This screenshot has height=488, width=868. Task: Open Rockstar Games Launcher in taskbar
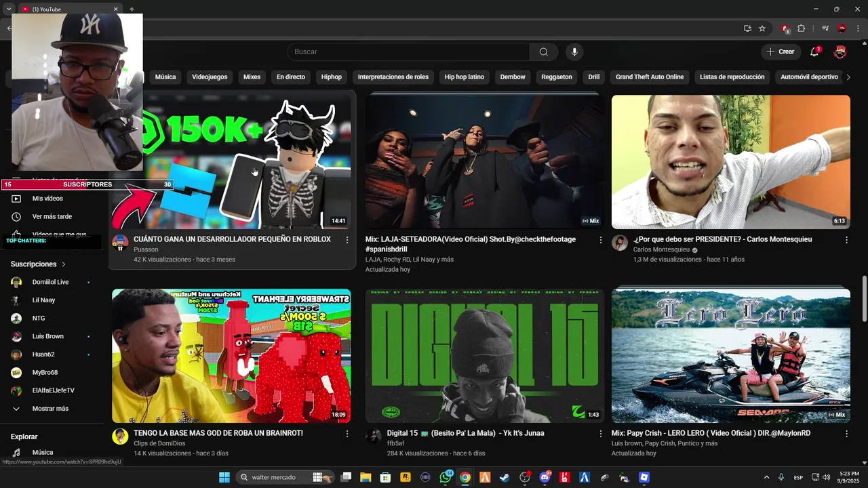click(406, 477)
